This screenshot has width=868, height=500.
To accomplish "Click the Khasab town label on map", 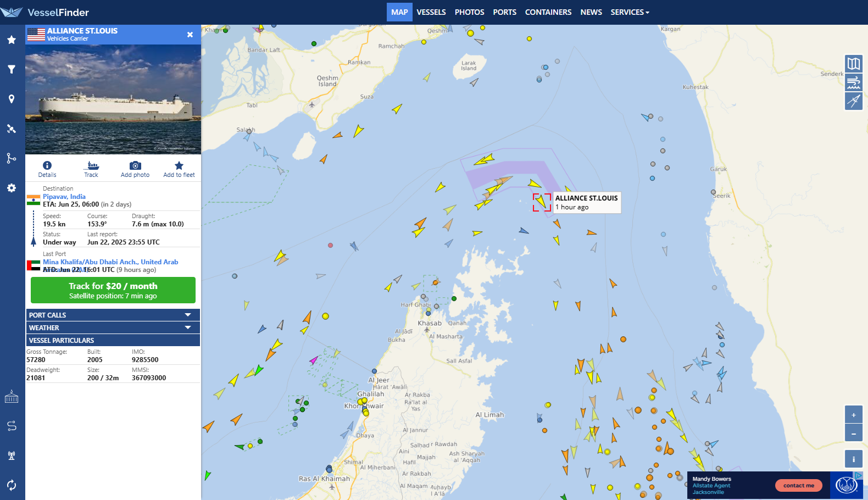I will click(x=430, y=323).
